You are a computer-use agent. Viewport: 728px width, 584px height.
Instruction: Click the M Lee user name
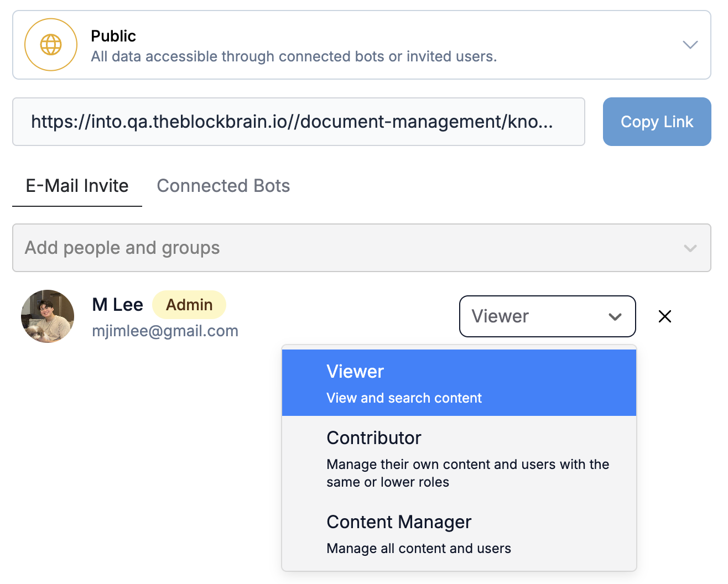pyautogui.click(x=117, y=305)
